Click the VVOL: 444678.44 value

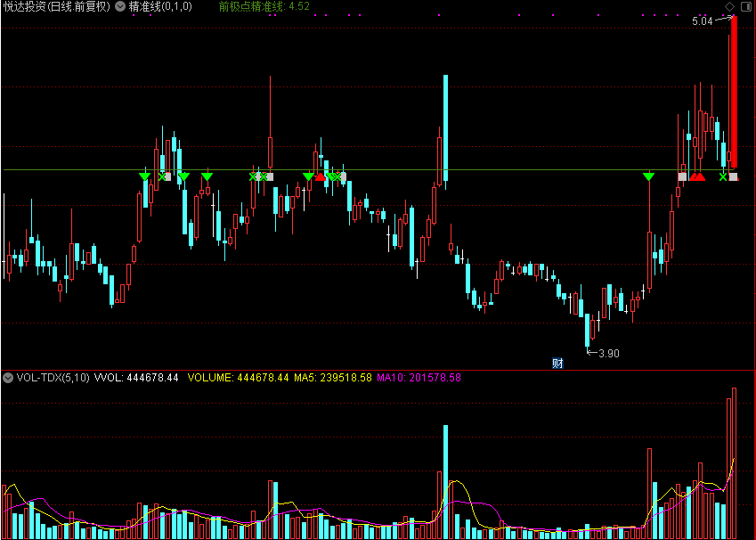tap(136, 378)
